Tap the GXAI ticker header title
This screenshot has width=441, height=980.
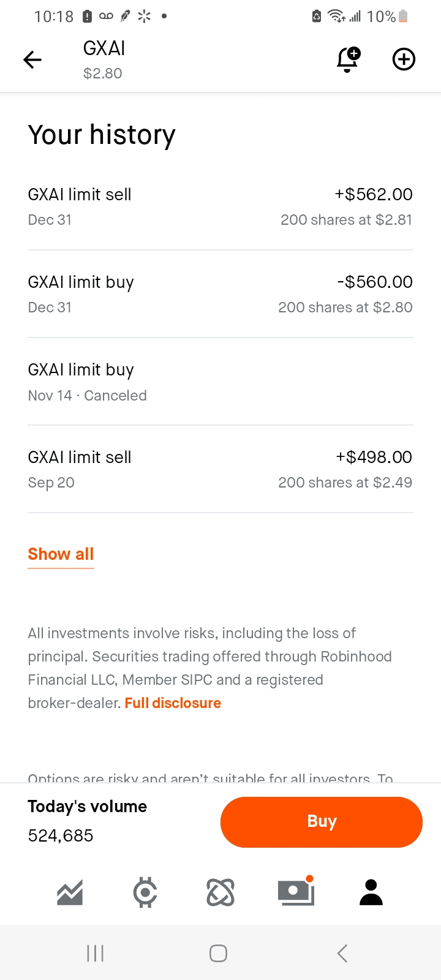[x=104, y=49]
